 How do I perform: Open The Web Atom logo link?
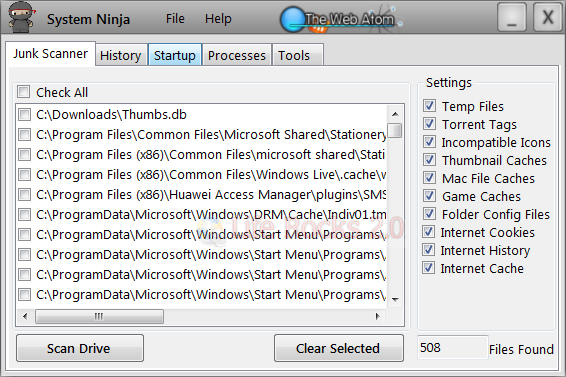(x=341, y=19)
